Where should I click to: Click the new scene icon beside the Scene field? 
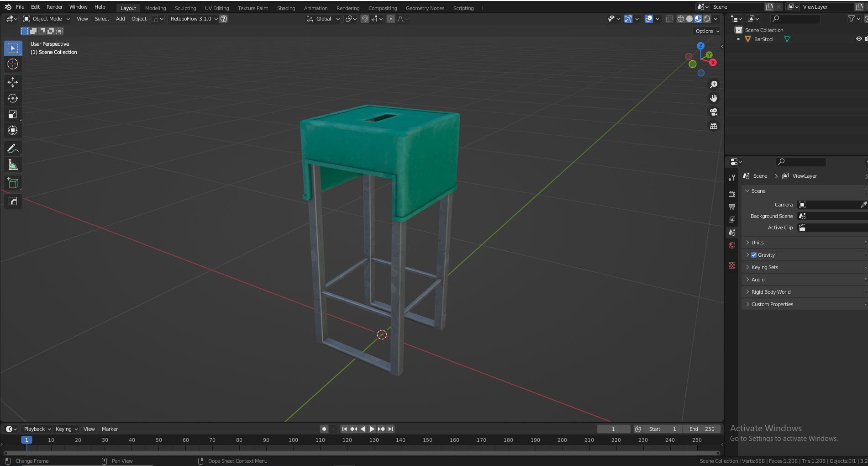coord(769,7)
